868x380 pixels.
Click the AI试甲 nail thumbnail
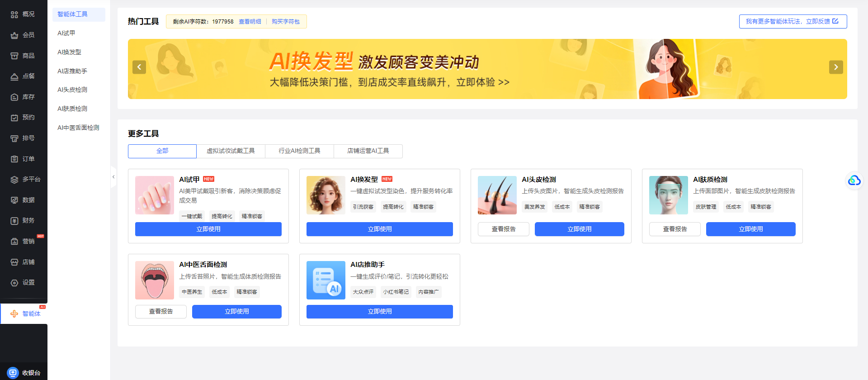tap(155, 195)
